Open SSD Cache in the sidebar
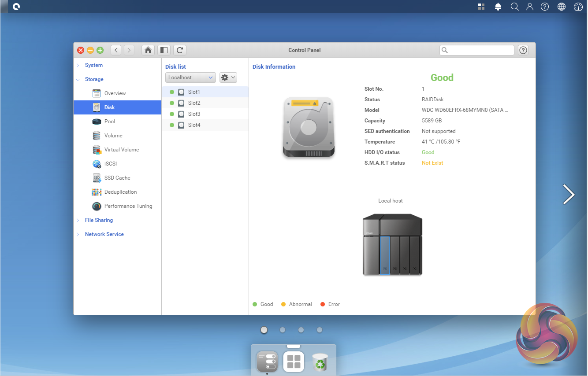Screen dimensions: 588x376 (x=117, y=178)
